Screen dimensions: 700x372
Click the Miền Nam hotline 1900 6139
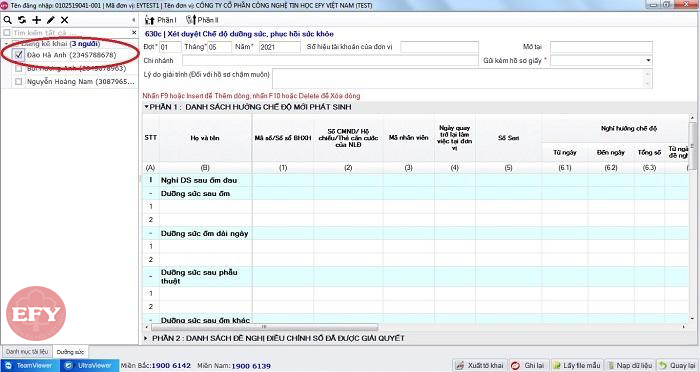point(234,366)
